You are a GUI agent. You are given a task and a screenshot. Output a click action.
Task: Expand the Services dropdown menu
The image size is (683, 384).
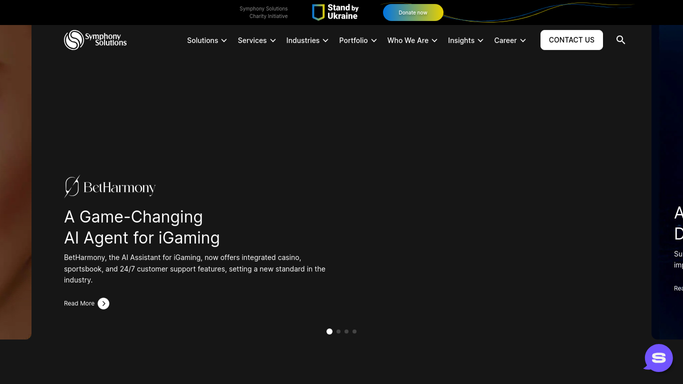click(x=257, y=40)
